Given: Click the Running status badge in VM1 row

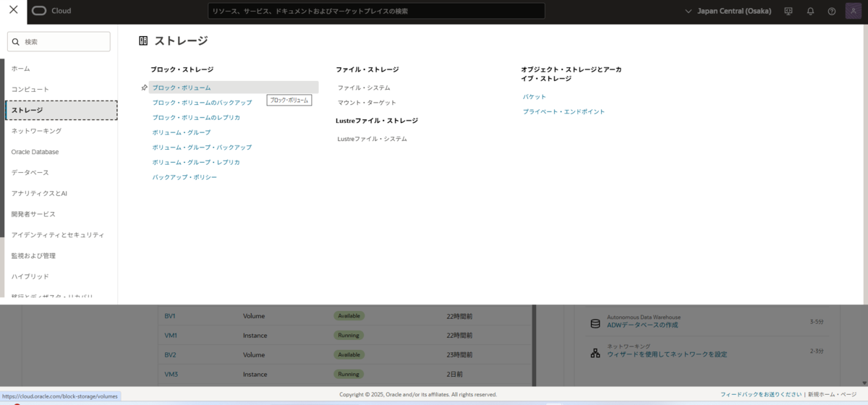Looking at the screenshot, I should 348,336.
